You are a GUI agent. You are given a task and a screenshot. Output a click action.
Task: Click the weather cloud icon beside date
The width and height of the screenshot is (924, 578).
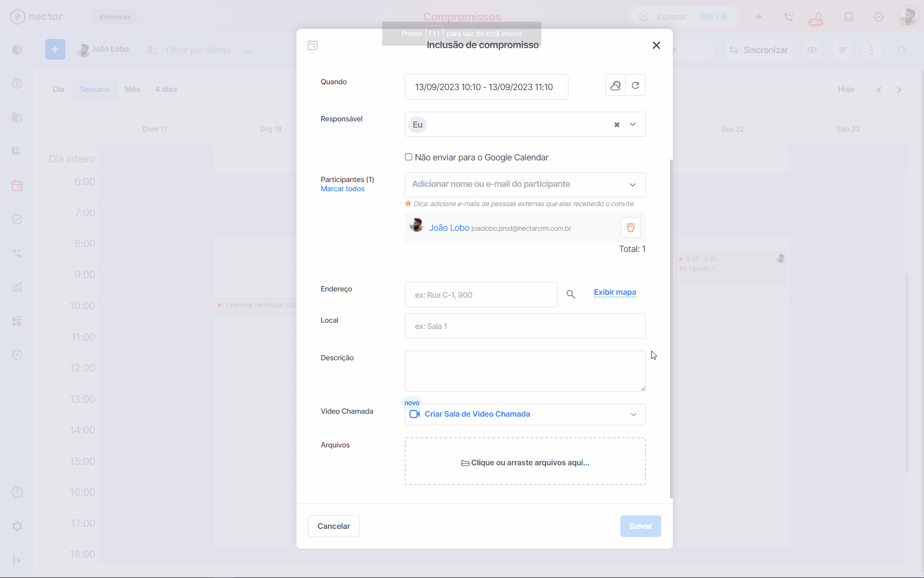[x=616, y=85]
